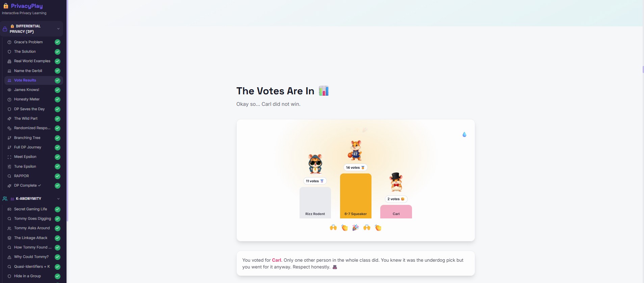Click the green checkmark next to Grace's Problem

point(58,42)
